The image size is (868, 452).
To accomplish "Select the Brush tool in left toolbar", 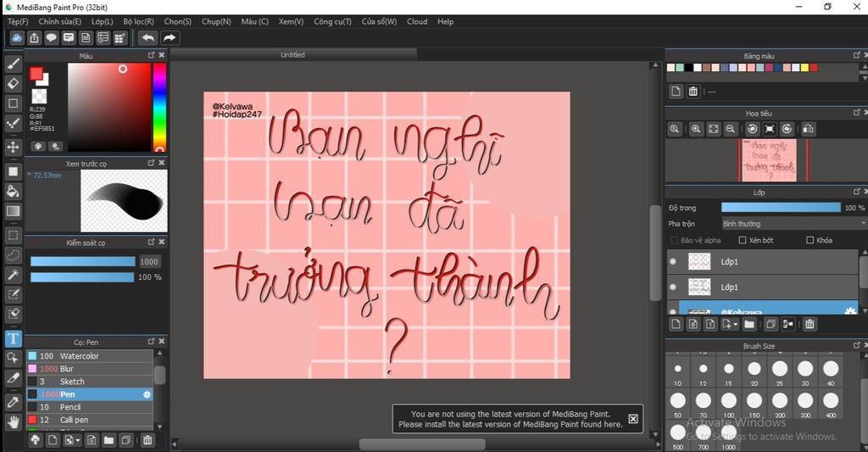I will 14,63.
